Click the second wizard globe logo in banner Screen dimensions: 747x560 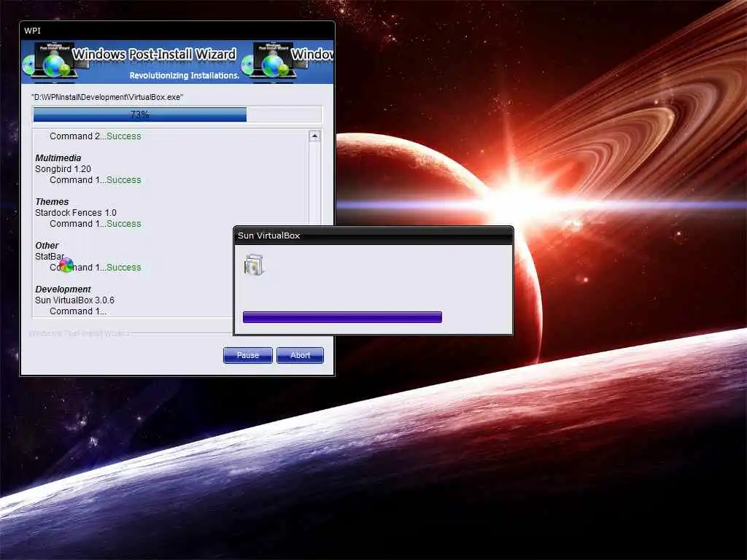[273, 63]
